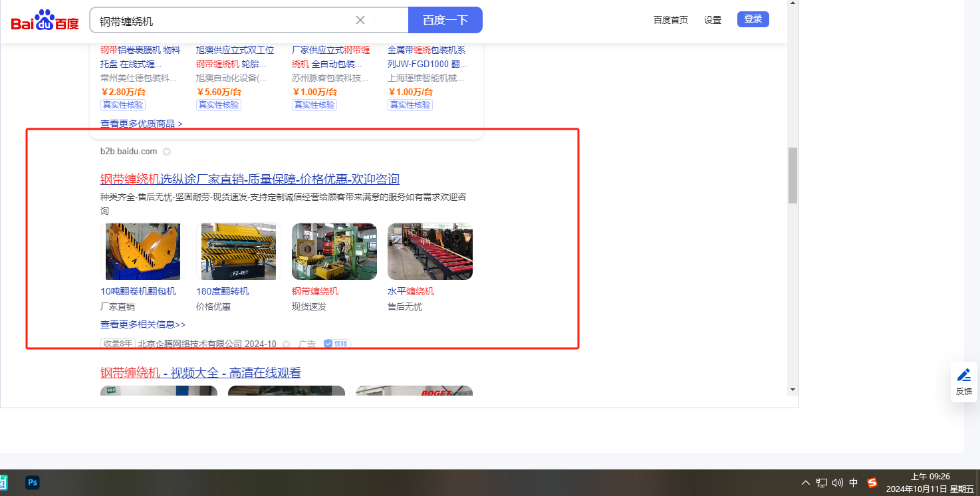The height and width of the screenshot is (496, 980).
Task: Click 北京企腾网络技术有限公司 advertiser name
Action: click(189, 344)
